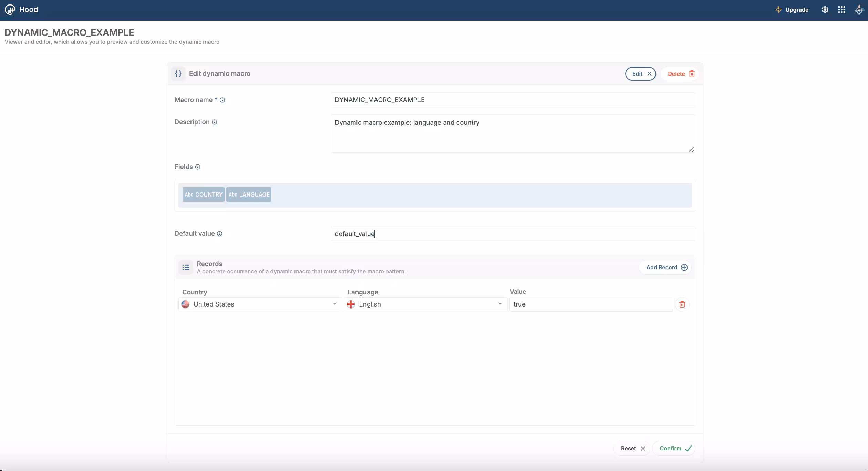868x471 pixels.
Task: Remove the United States record via its trash icon
Action: pyautogui.click(x=682, y=304)
